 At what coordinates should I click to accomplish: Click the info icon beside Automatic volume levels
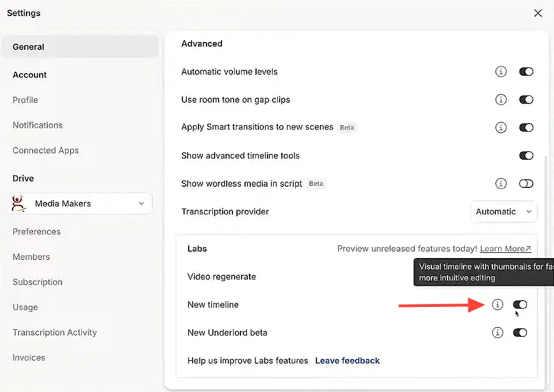point(500,71)
